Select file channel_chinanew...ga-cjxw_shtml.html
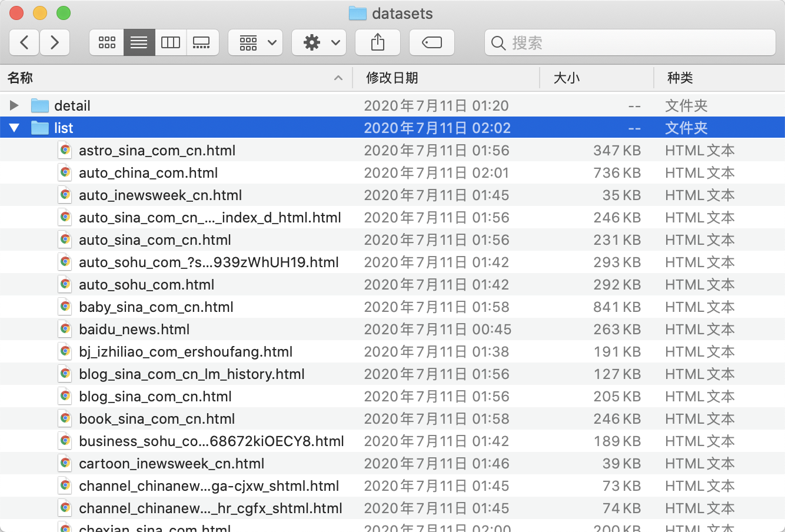This screenshot has height=532, width=785. pyautogui.click(x=209, y=486)
